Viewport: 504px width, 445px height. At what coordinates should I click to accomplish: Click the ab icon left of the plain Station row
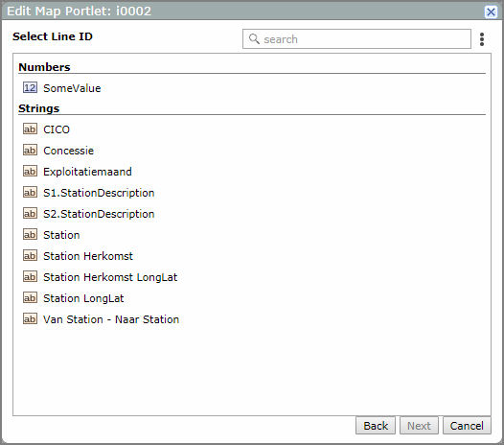coord(30,235)
